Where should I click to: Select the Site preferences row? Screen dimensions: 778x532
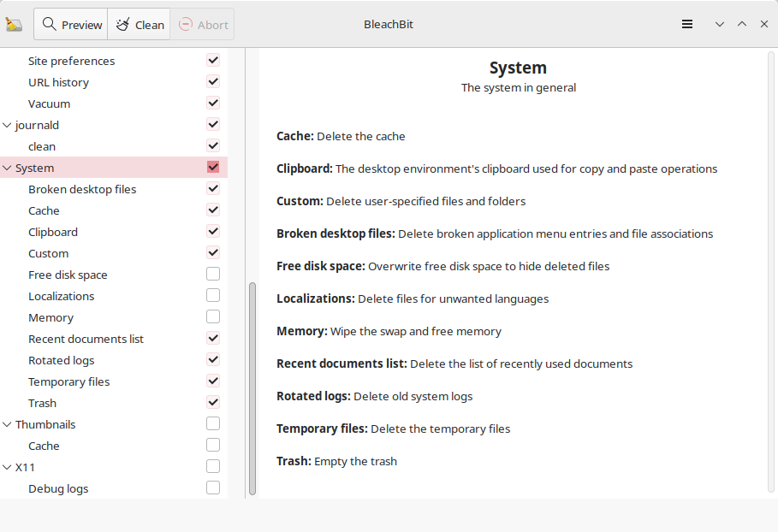pos(114,61)
